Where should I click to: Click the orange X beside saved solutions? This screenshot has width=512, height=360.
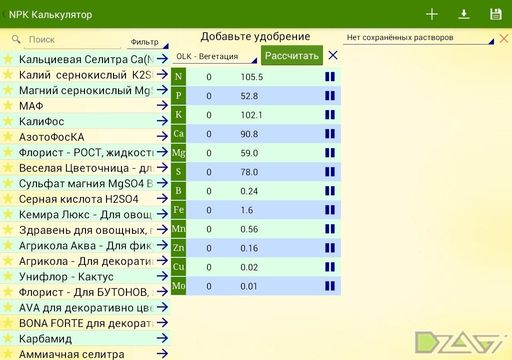click(504, 38)
